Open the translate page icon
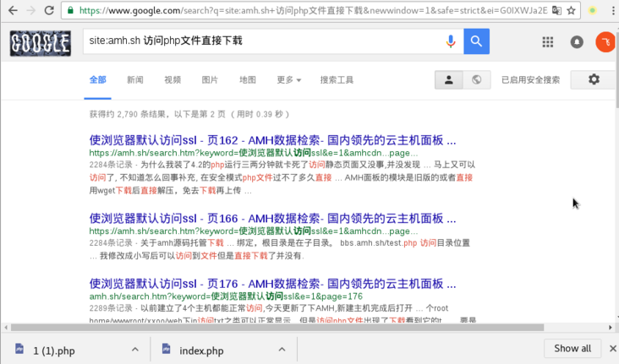The width and height of the screenshot is (619, 364). point(556,11)
